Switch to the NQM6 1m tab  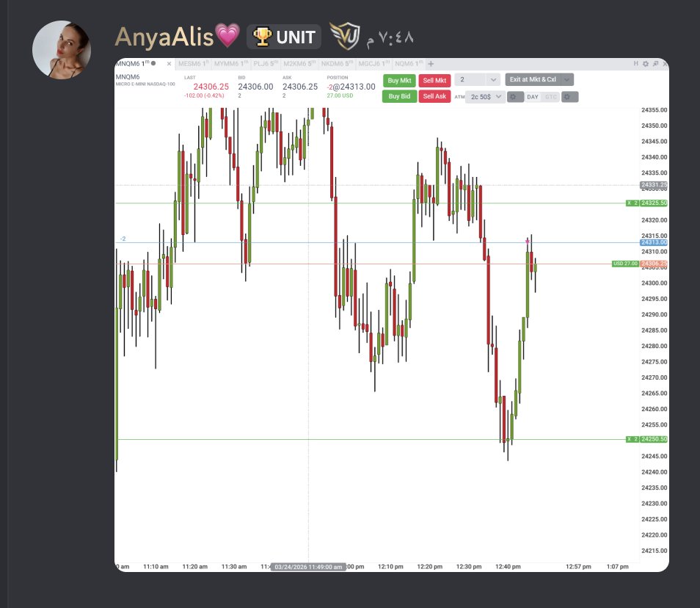click(x=409, y=64)
